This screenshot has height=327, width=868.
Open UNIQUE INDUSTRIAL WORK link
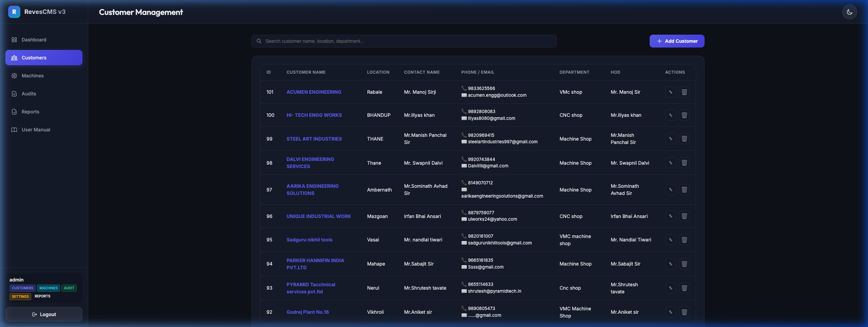click(x=319, y=216)
